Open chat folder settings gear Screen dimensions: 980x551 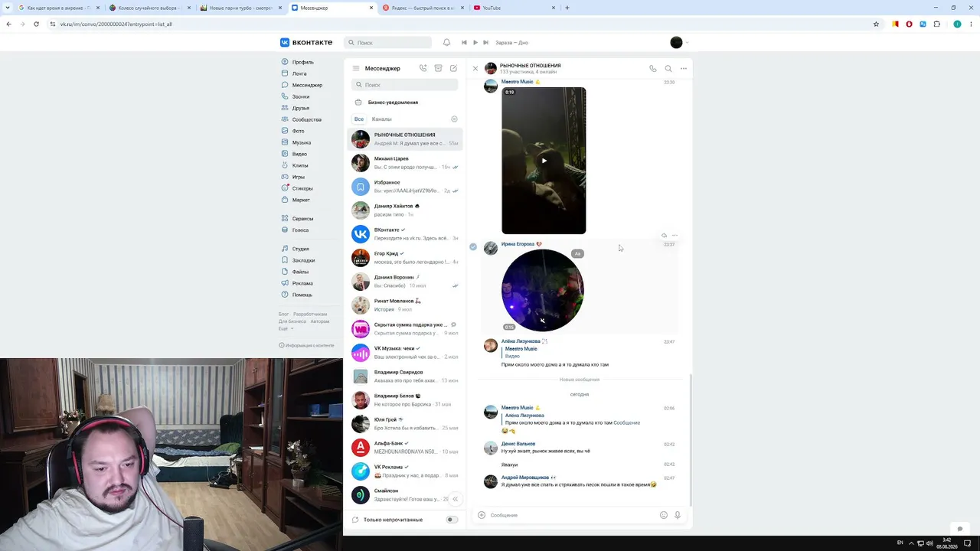454,119
